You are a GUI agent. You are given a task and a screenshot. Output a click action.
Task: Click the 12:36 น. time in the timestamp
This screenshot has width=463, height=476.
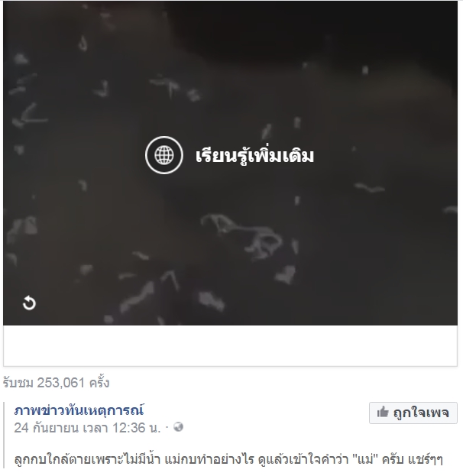[x=136, y=428]
